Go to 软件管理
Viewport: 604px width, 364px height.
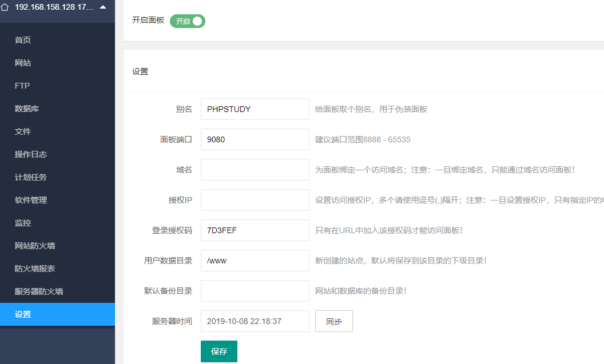click(x=31, y=200)
